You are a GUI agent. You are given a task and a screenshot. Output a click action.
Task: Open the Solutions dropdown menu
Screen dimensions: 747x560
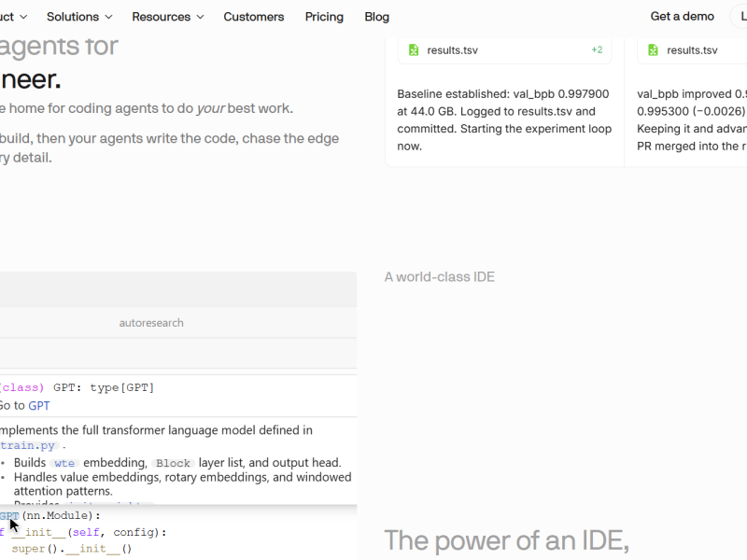[79, 17]
